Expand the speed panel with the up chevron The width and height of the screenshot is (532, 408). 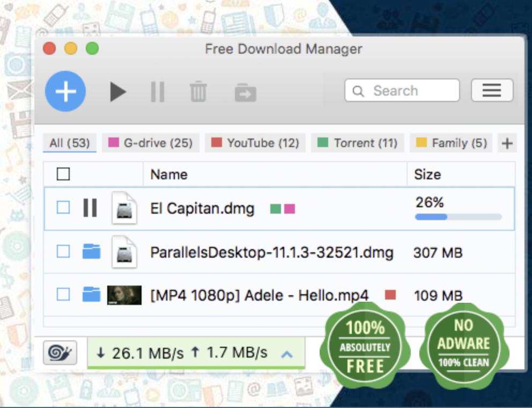(x=287, y=354)
